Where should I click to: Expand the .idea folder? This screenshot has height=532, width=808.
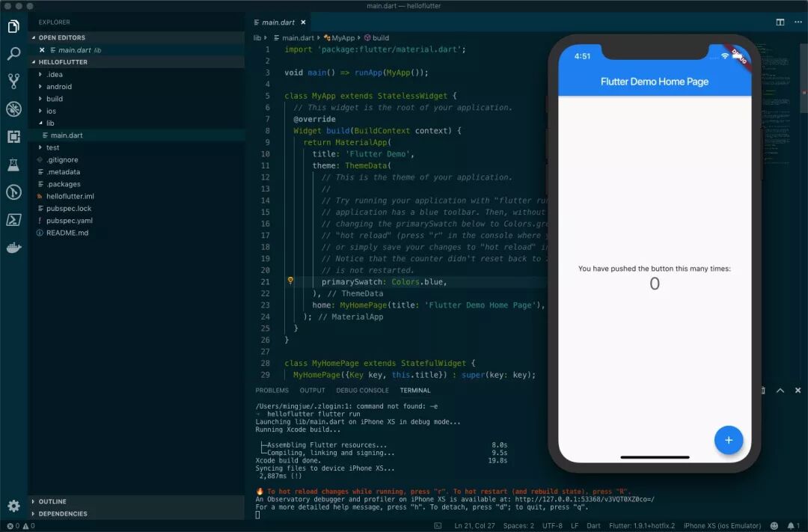137,74
